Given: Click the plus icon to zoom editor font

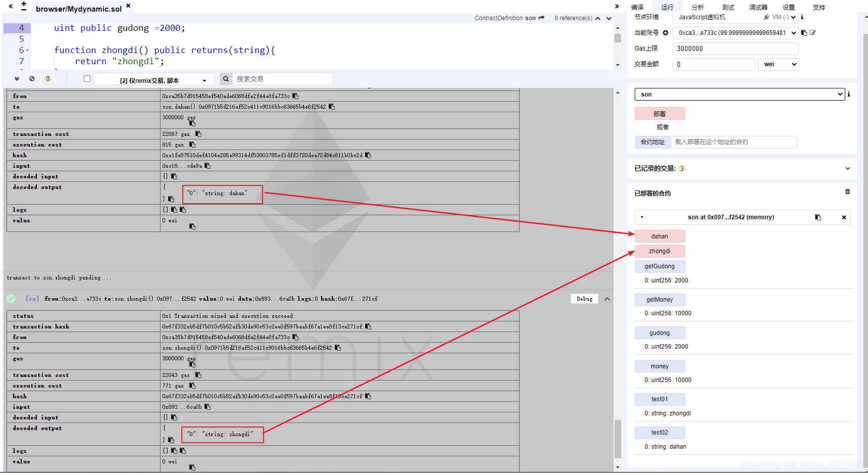Looking at the screenshot, I should click(x=24, y=4).
